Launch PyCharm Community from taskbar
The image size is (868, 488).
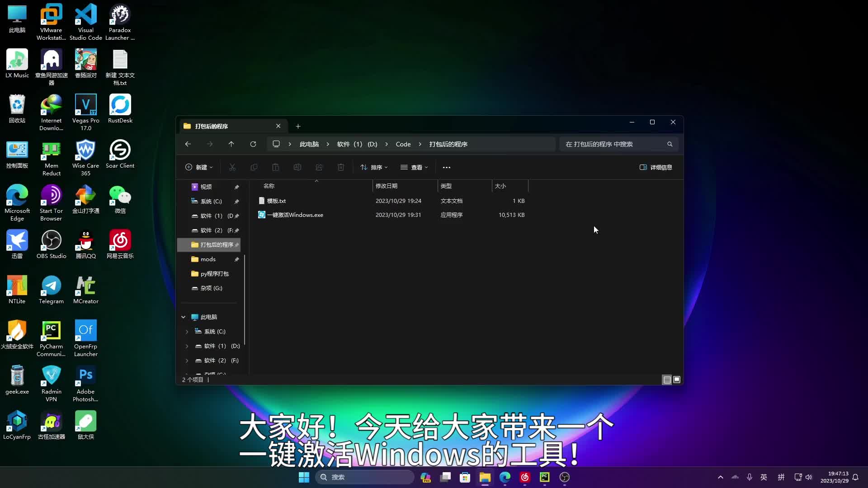[544, 477]
